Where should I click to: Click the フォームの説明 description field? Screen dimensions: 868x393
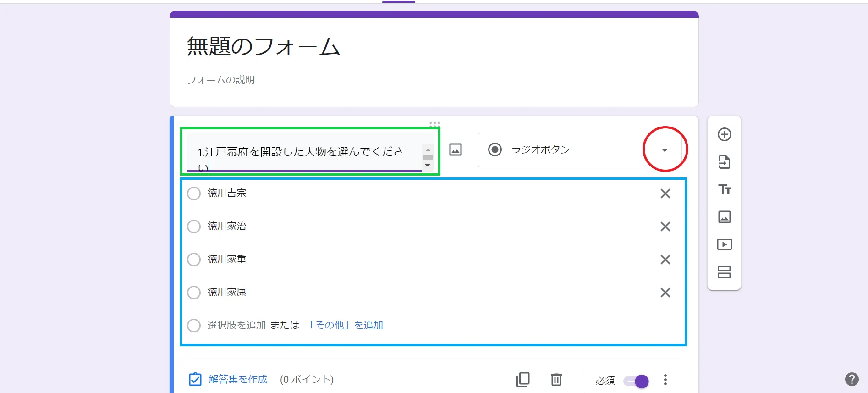[x=221, y=80]
